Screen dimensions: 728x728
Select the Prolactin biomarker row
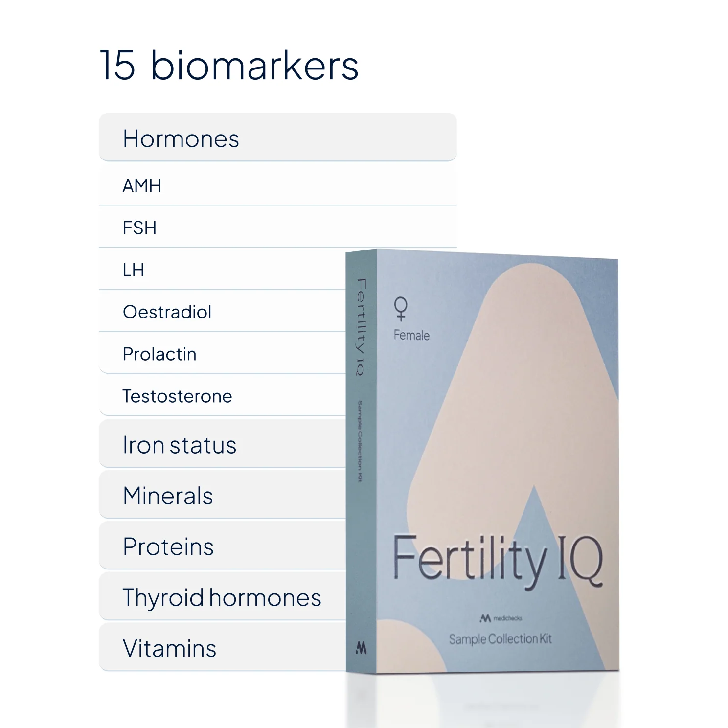tap(223, 354)
